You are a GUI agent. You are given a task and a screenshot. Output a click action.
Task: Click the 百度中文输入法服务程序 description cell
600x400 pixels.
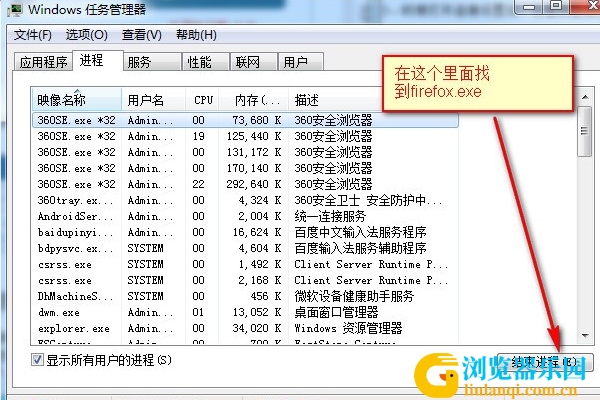point(360,232)
